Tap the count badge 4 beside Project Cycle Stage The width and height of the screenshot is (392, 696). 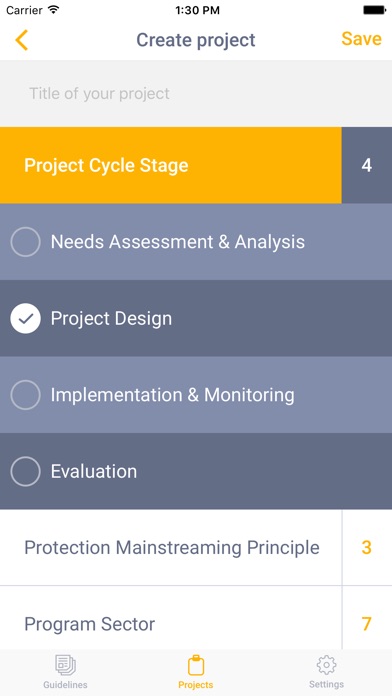tap(367, 165)
